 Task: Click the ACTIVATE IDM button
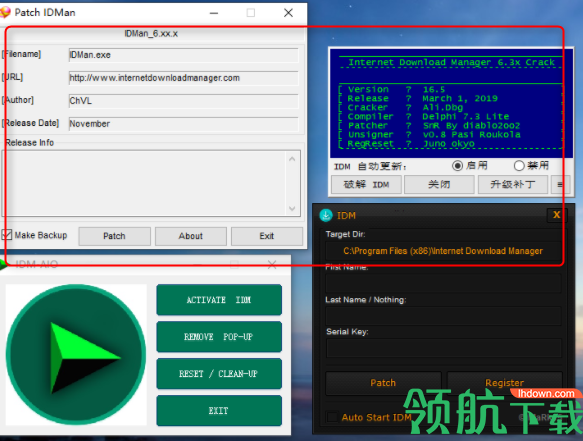coord(219,300)
